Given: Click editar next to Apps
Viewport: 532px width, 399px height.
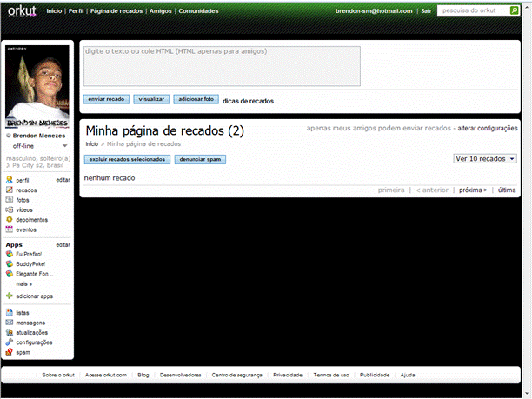Looking at the screenshot, I should click(63, 244).
